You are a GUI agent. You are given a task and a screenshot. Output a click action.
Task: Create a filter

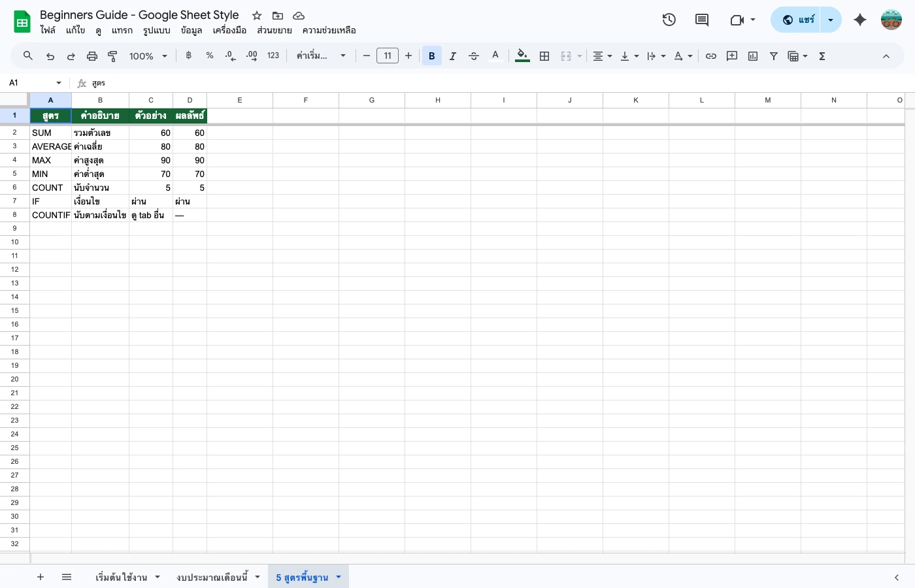(774, 56)
